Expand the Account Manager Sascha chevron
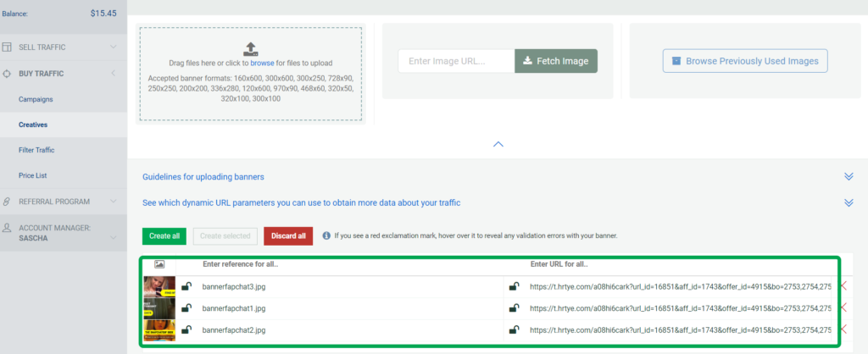This screenshot has width=868, height=354. 114,238
